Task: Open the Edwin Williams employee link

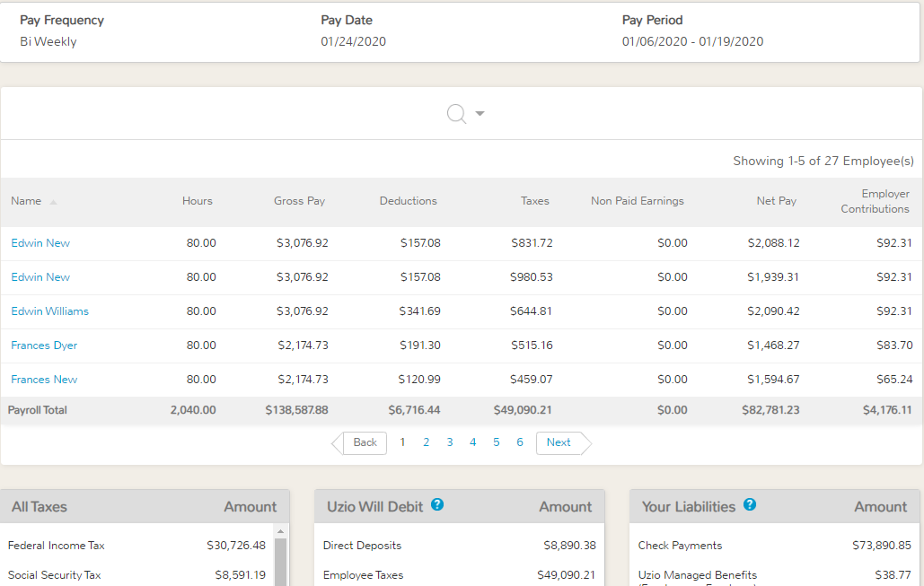Action: [49, 311]
